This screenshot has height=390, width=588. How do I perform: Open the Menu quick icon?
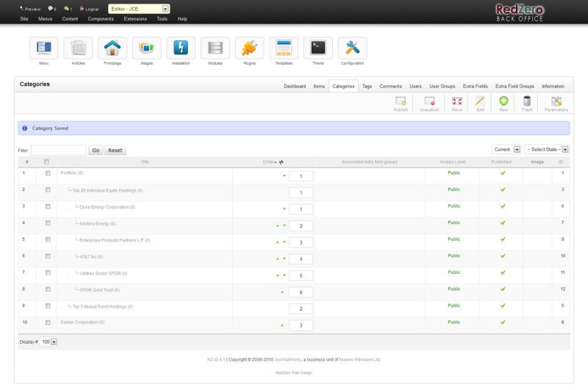(44, 48)
